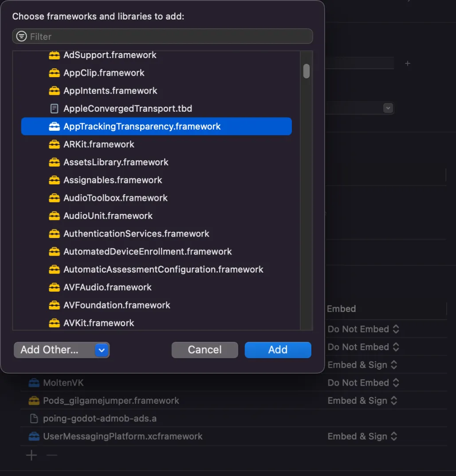Click the plus icon to add framework
This screenshot has width=456, height=476.
[x=31, y=455]
